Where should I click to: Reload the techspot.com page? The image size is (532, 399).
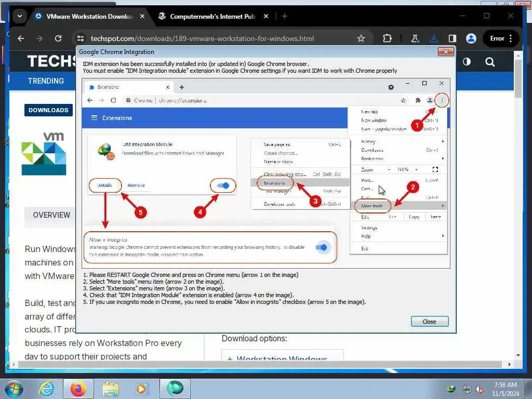coord(58,38)
